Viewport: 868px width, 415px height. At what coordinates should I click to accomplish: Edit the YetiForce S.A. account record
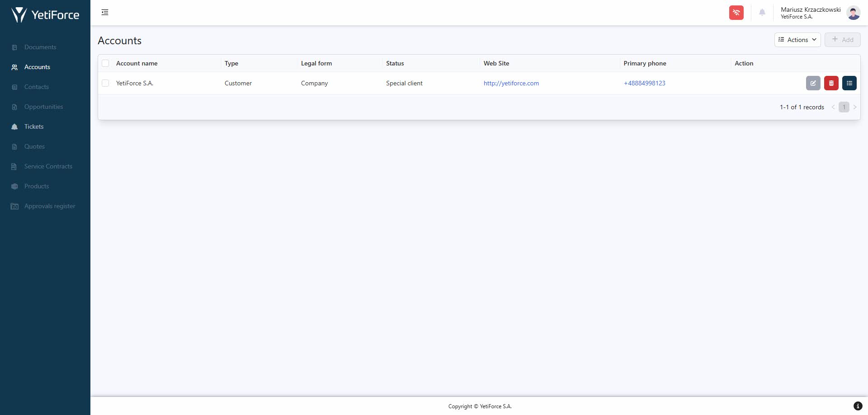click(x=813, y=83)
